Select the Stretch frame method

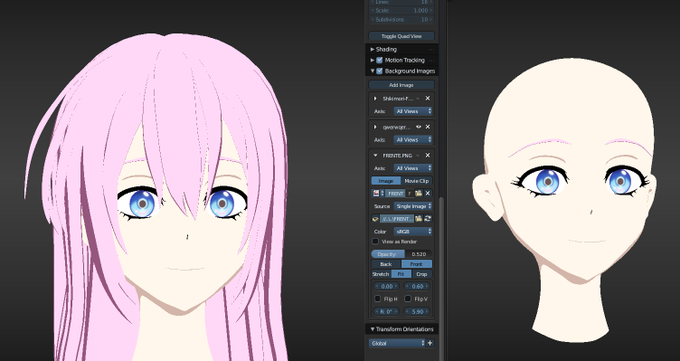coord(381,274)
